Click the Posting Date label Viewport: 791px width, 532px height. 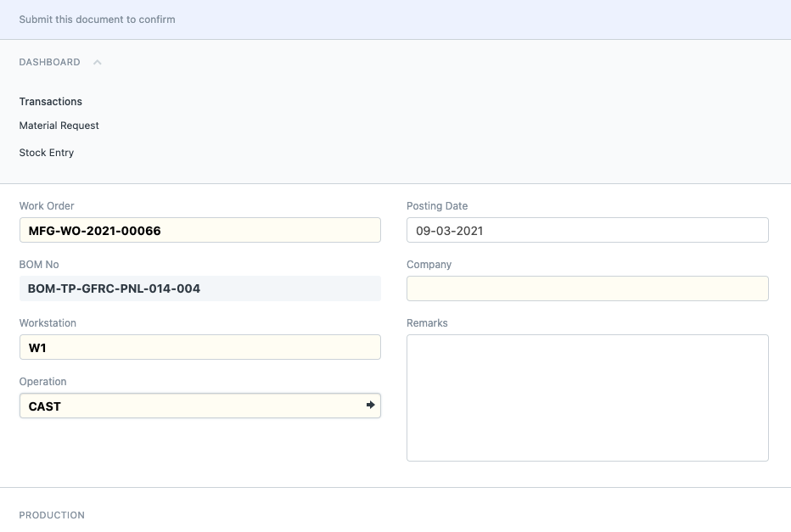tap(437, 205)
